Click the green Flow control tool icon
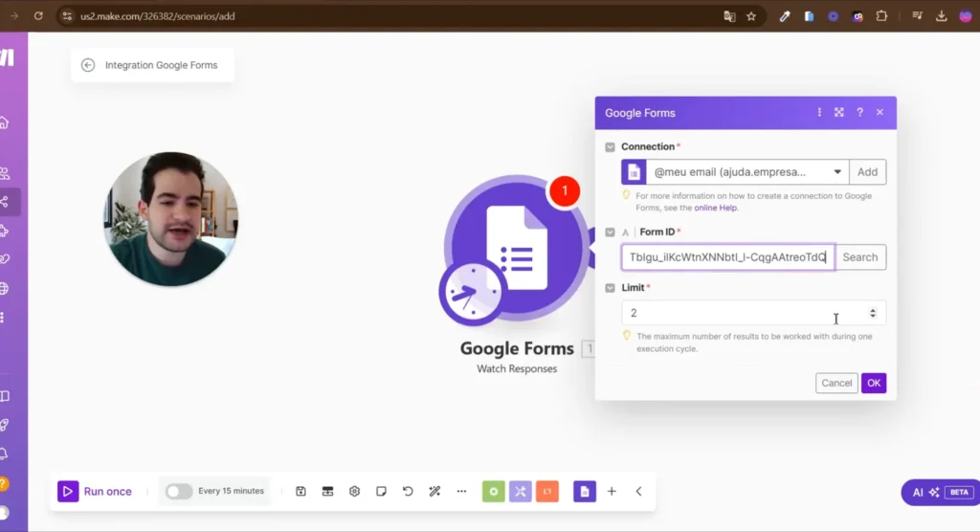Image resolution: width=980 pixels, height=532 pixels. pos(493,492)
